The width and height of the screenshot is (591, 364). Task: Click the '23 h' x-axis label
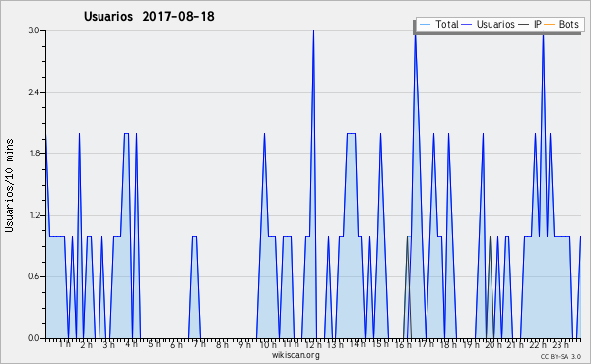pyautogui.click(x=560, y=344)
